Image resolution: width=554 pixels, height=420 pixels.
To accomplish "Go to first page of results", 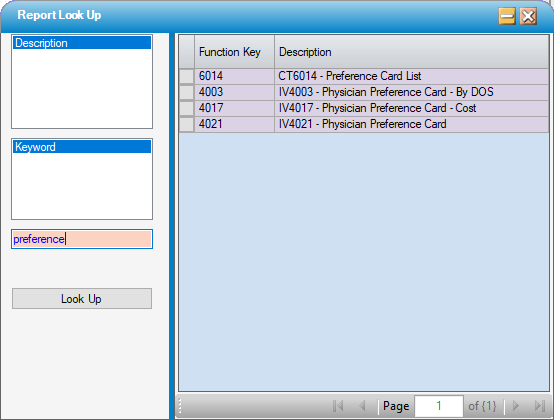I will [338, 406].
